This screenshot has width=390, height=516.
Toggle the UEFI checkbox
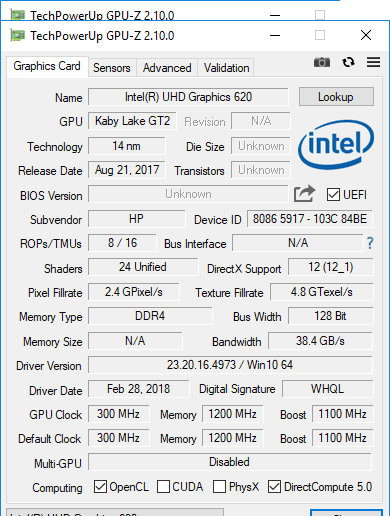(x=333, y=194)
